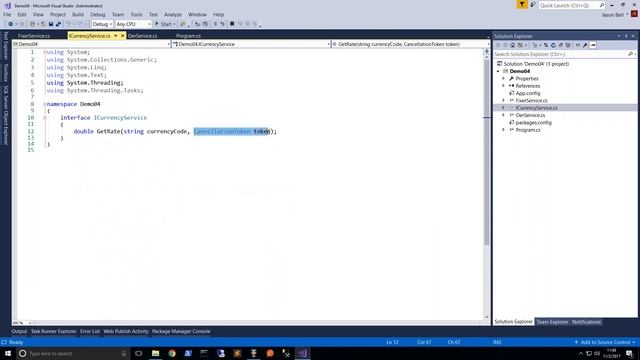Click the Navigate Backward toolbar icon
The width and height of the screenshot is (640, 360).
[11, 24]
